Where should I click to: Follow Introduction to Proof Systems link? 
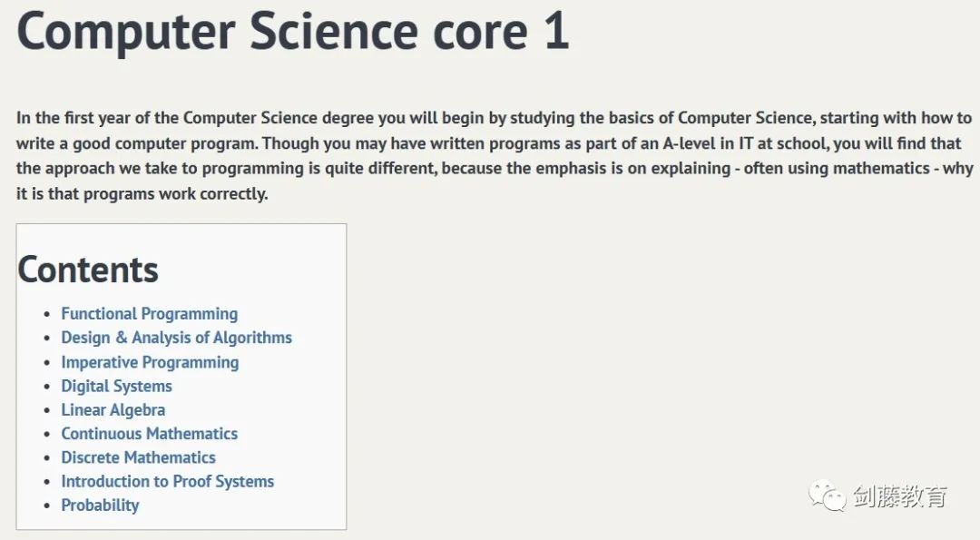pyautogui.click(x=168, y=481)
